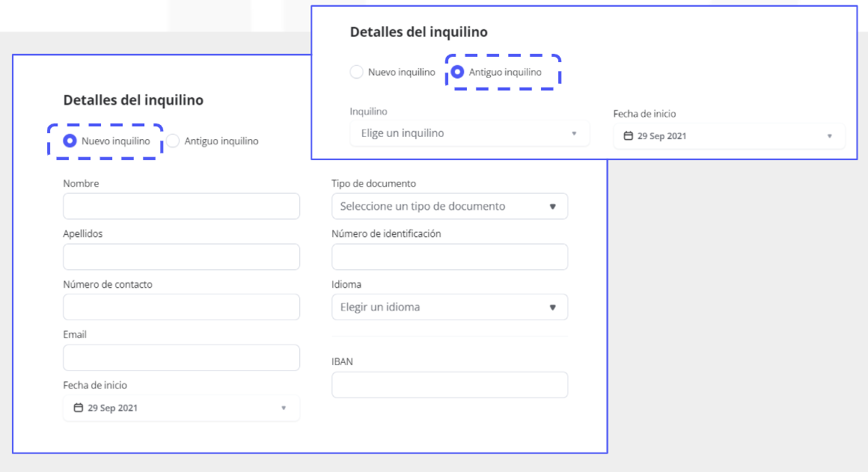Focus the 'Email' input field
The height and width of the screenshot is (472, 868).
tap(181, 358)
